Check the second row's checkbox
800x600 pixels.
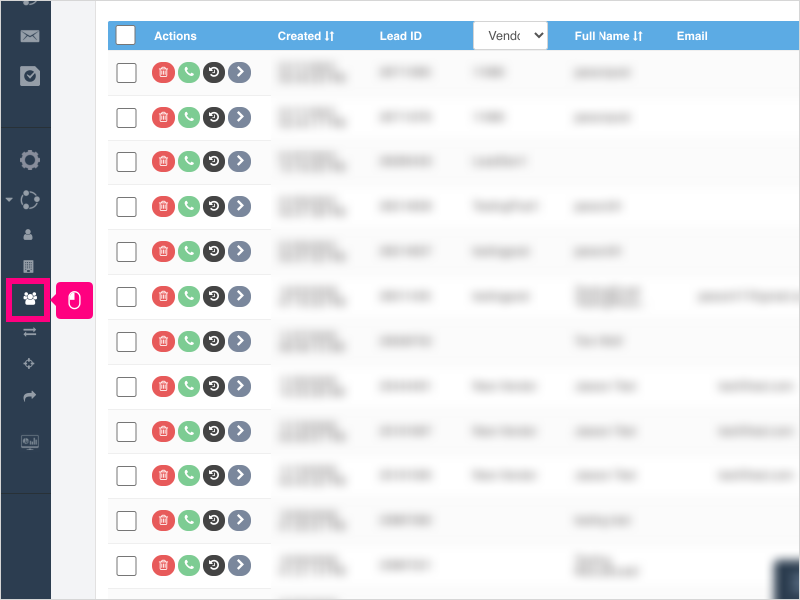(x=126, y=118)
